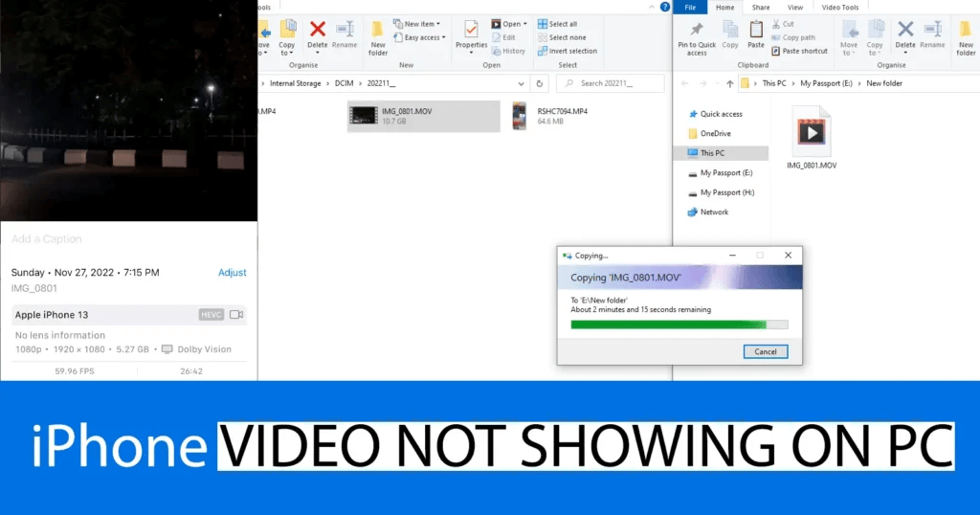Open Video Tools tab in right Explorer

tap(840, 7)
